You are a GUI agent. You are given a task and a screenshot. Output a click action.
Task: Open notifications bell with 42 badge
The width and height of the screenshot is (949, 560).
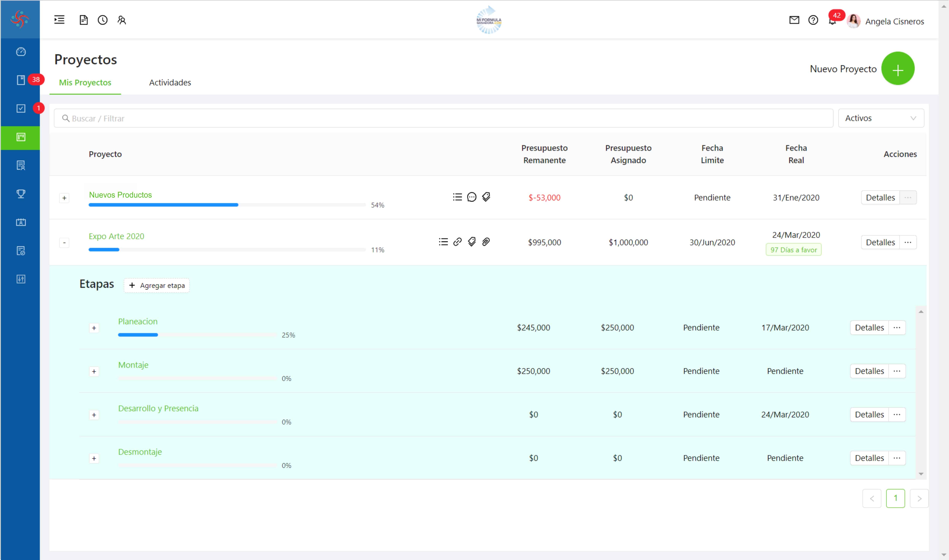coord(832,21)
